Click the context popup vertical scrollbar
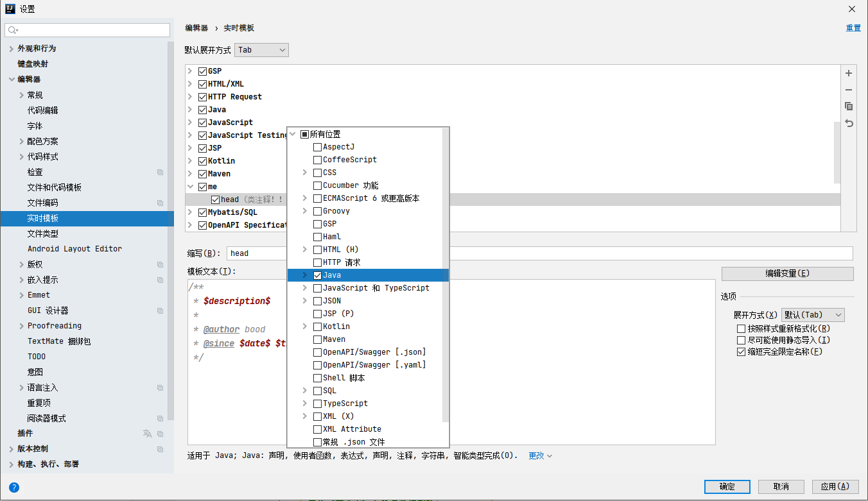This screenshot has height=501, width=868. click(x=446, y=275)
